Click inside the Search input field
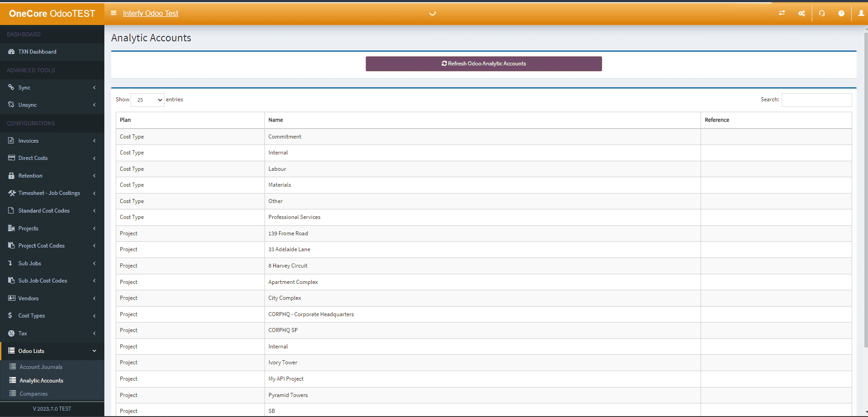 point(816,99)
